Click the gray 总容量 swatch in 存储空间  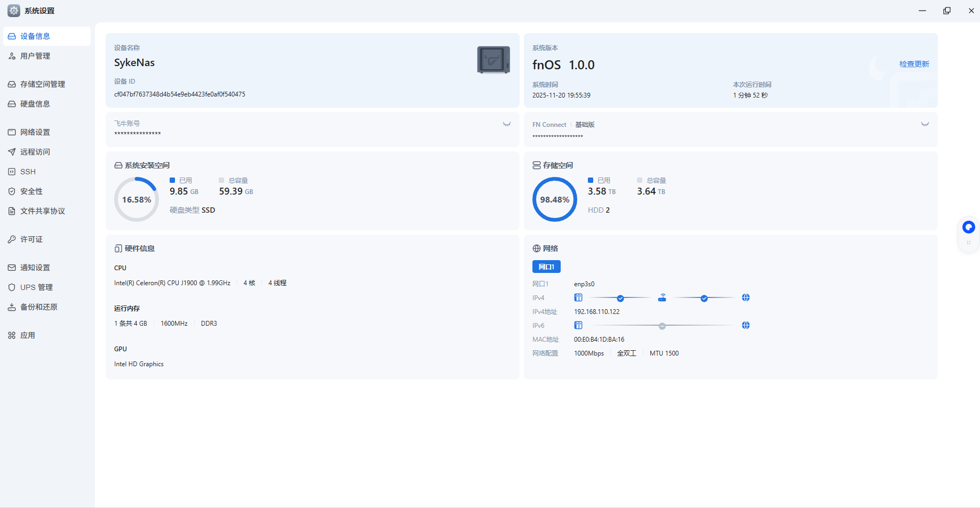(x=640, y=180)
